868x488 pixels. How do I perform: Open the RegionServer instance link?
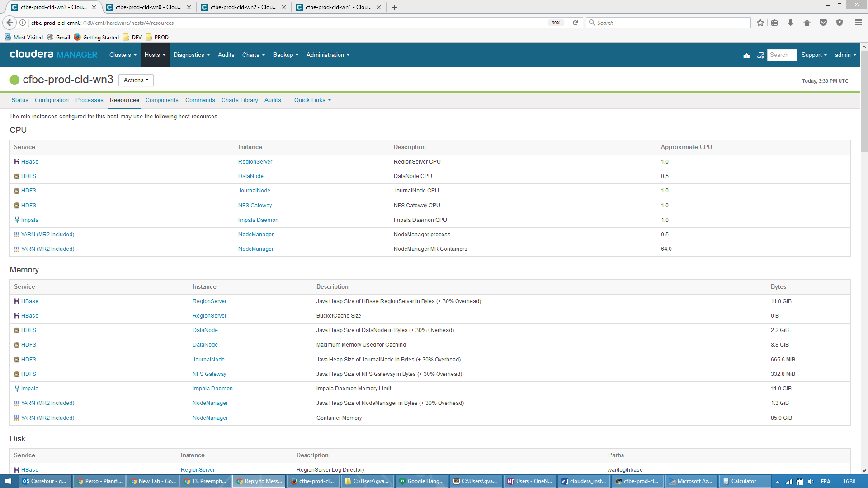pyautogui.click(x=255, y=161)
